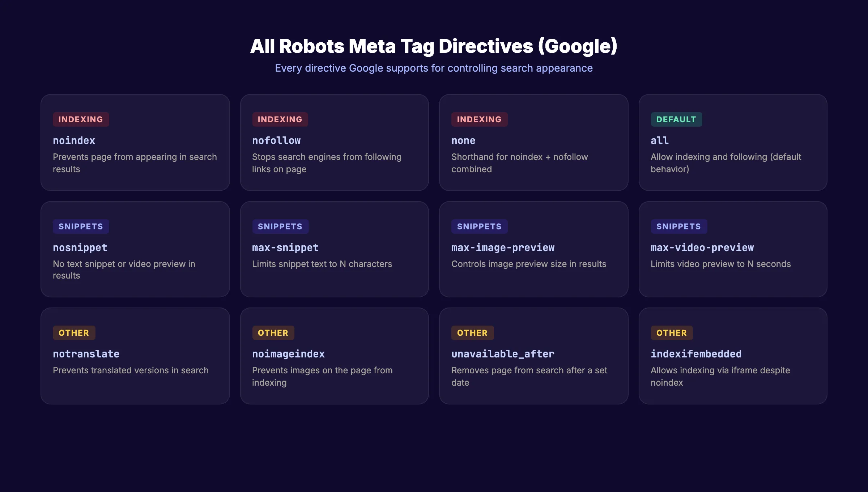Image resolution: width=868 pixels, height=492 pixels.
Task: Click the SNIPPETS badge above max-video-preview
Action: tap(678, 226)
